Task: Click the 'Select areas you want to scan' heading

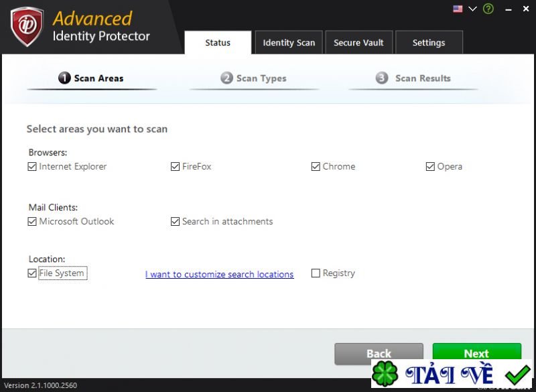Action: [97, 129]
